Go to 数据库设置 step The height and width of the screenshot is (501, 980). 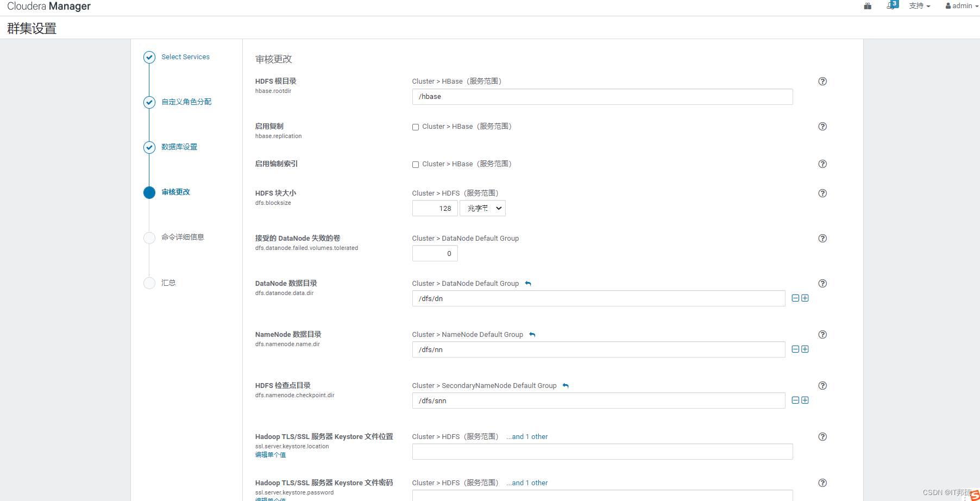(179, 147)
